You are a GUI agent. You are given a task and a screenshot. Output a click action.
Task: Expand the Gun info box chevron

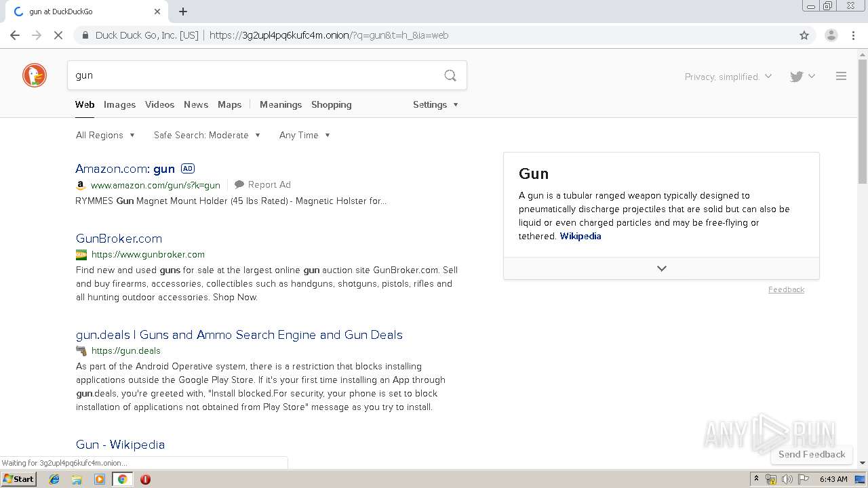coord(662,268)
